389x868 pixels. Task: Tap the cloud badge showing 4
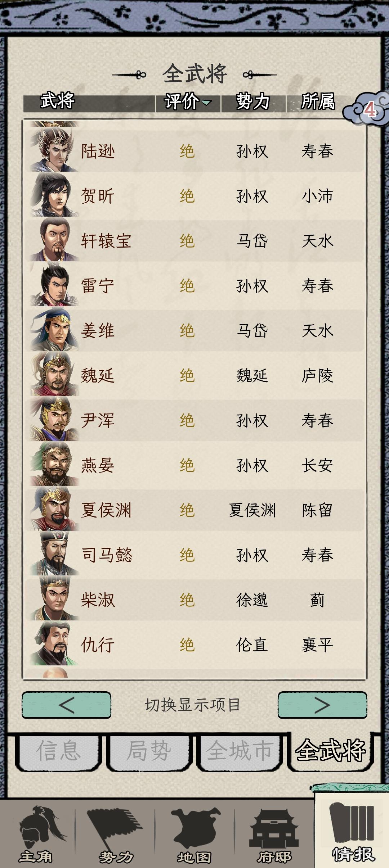point(367,109)
